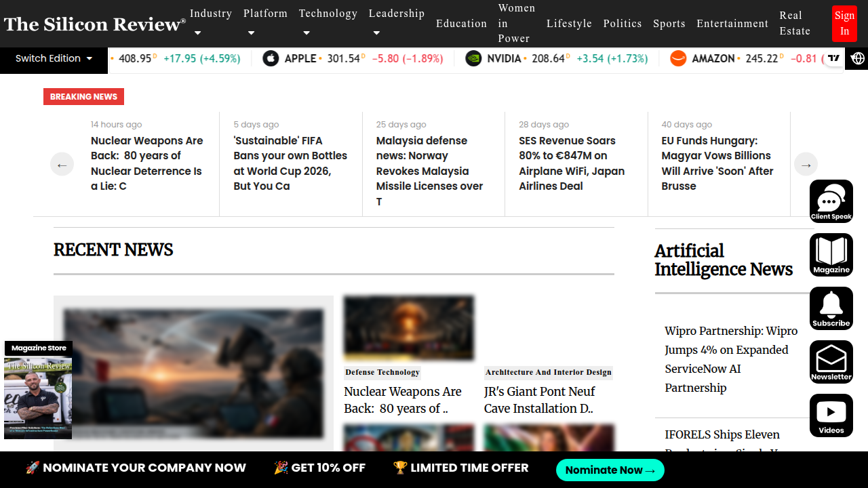Click the '25 days ago' timestamp

click(x=401, y=124)
